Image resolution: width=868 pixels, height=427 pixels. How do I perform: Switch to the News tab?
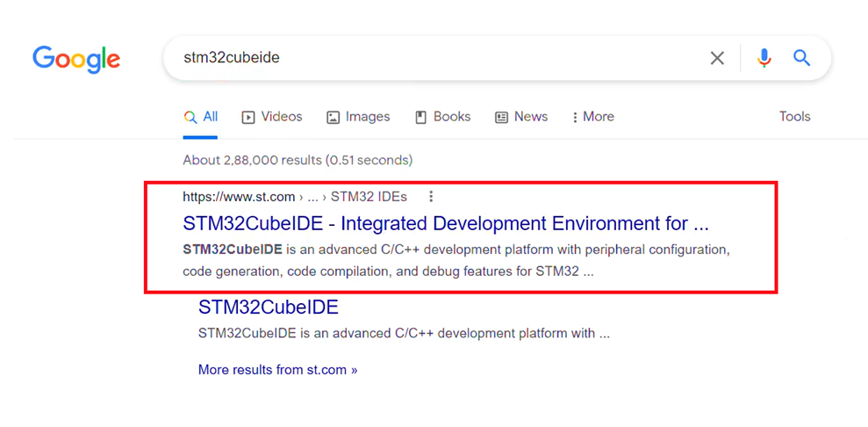click(521, 117)
